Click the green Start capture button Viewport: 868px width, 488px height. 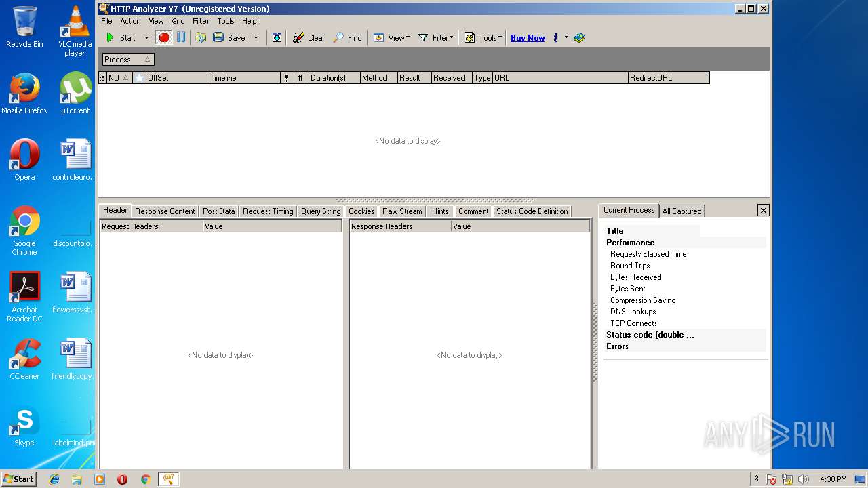(x=121, y=38)
